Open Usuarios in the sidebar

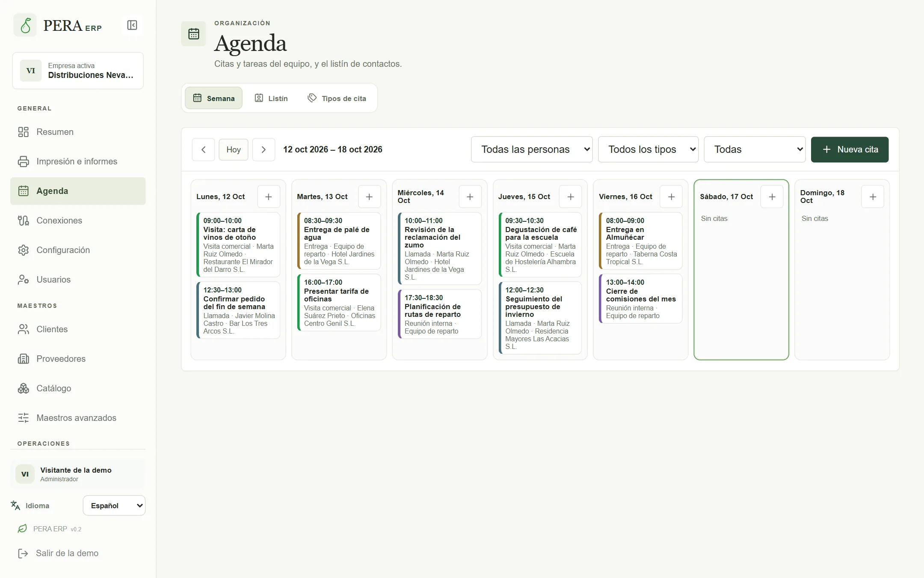pos(78,280)
